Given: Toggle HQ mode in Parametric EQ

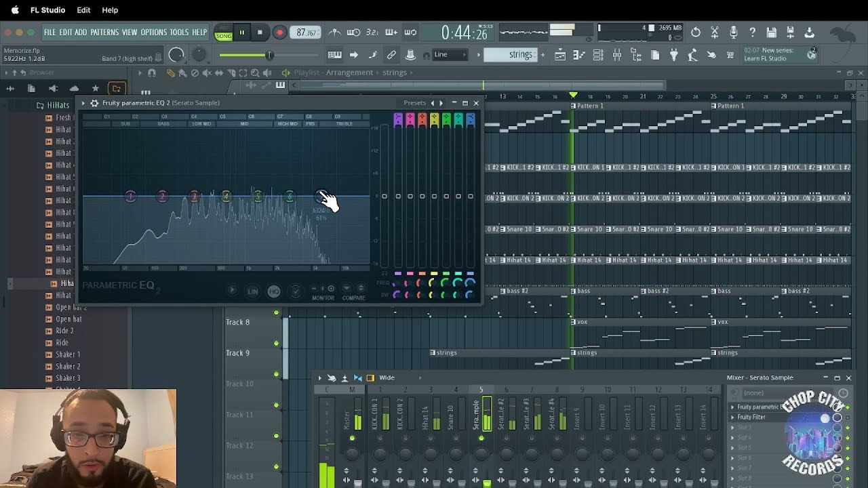Looking at the screenshot, I should click(274, 291).
